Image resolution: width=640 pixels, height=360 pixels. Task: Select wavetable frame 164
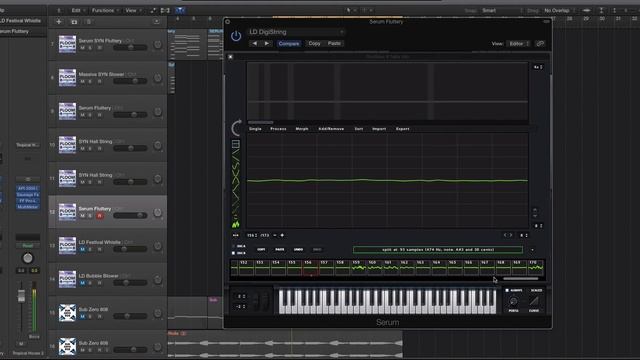pyautogui.click(x=439, y=268)
